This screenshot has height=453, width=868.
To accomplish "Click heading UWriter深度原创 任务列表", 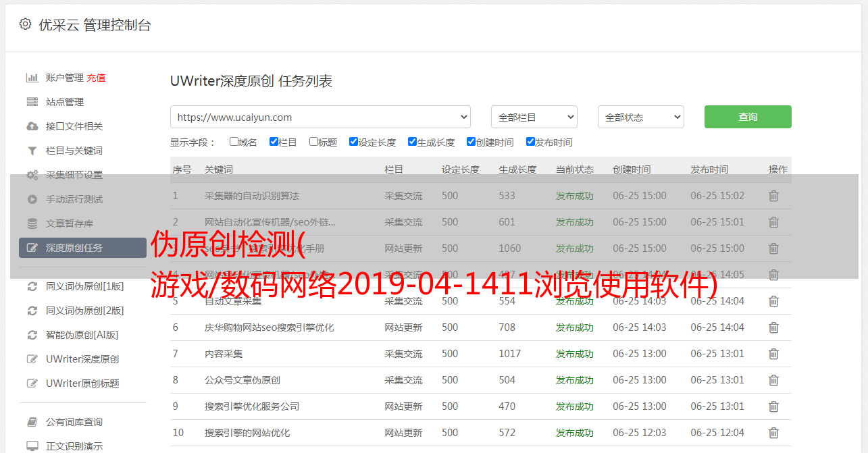I will pyautogui.click(x=251, y=81).
